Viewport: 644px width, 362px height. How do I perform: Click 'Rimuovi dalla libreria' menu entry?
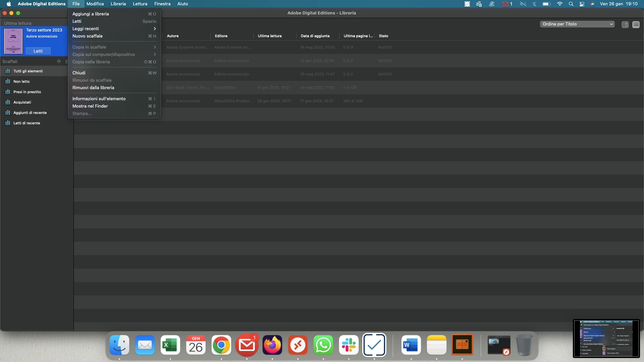pyautogui.click(x=93, y=87)
